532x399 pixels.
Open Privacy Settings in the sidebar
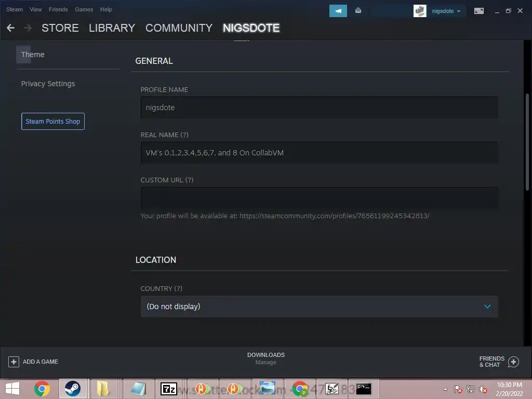coord(48,84)
